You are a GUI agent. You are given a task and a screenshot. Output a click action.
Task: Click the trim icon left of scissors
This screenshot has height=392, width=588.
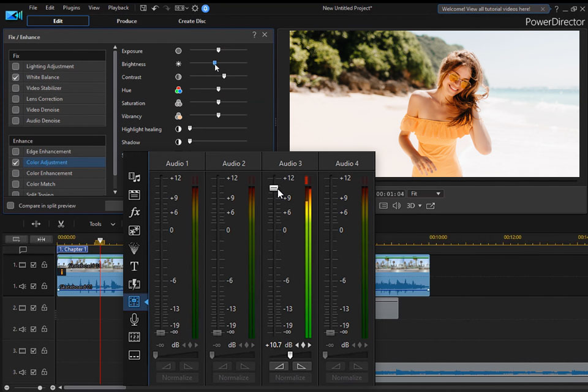[36, 224]
